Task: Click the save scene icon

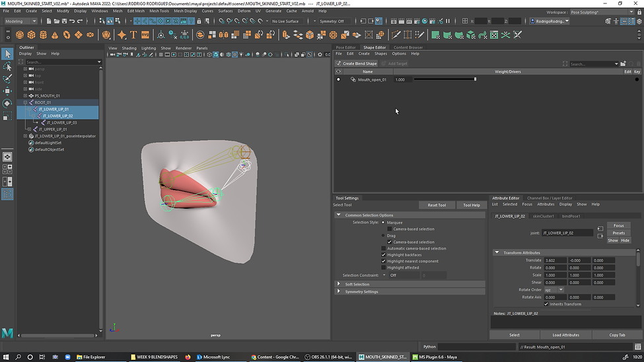Action: point(65,21)
